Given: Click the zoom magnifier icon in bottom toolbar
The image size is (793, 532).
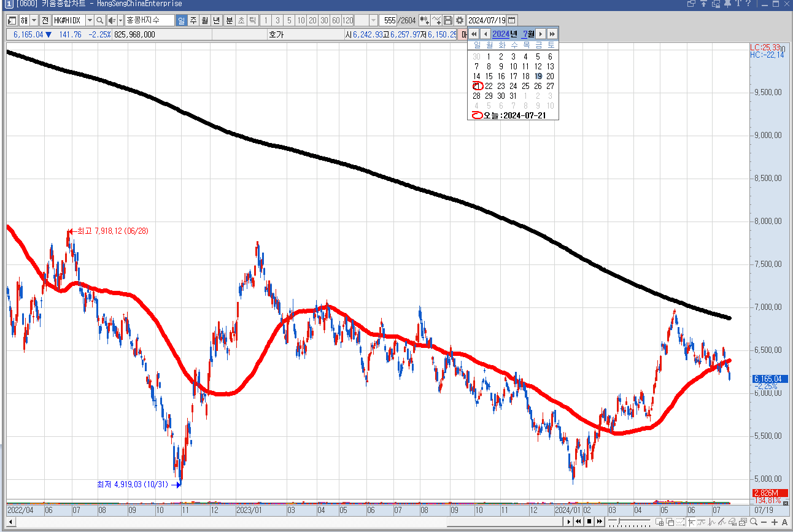Looking at the screenshot, I should pos(753,522).
